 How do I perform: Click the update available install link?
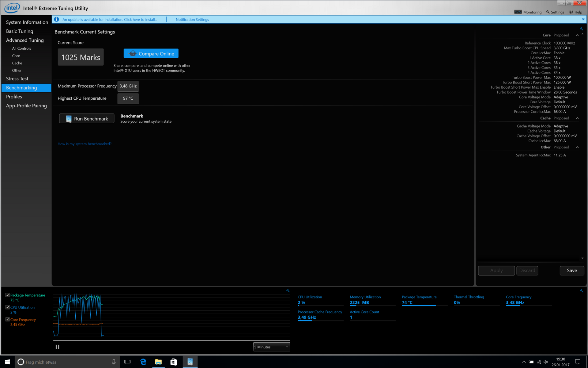coord(110,19)
